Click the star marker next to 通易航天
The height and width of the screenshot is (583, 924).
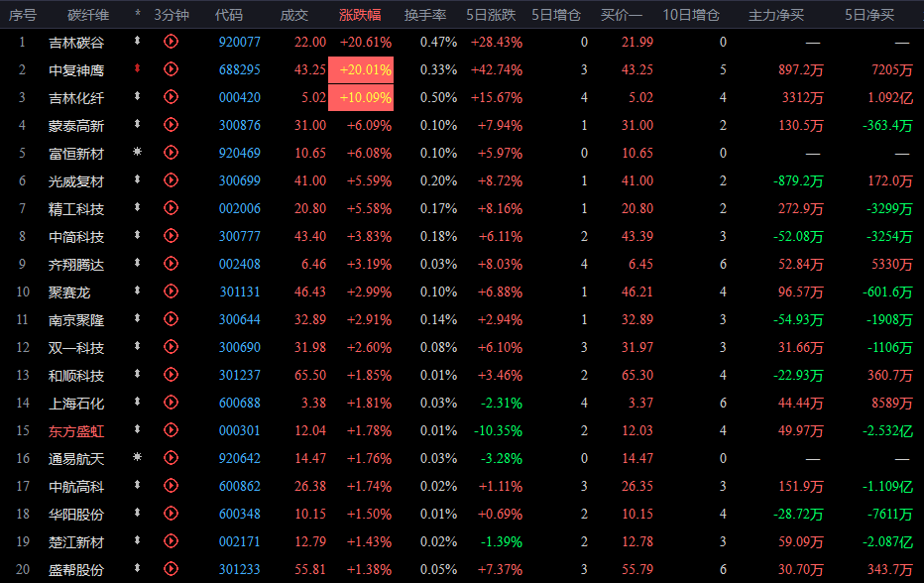tap(138, 458)
